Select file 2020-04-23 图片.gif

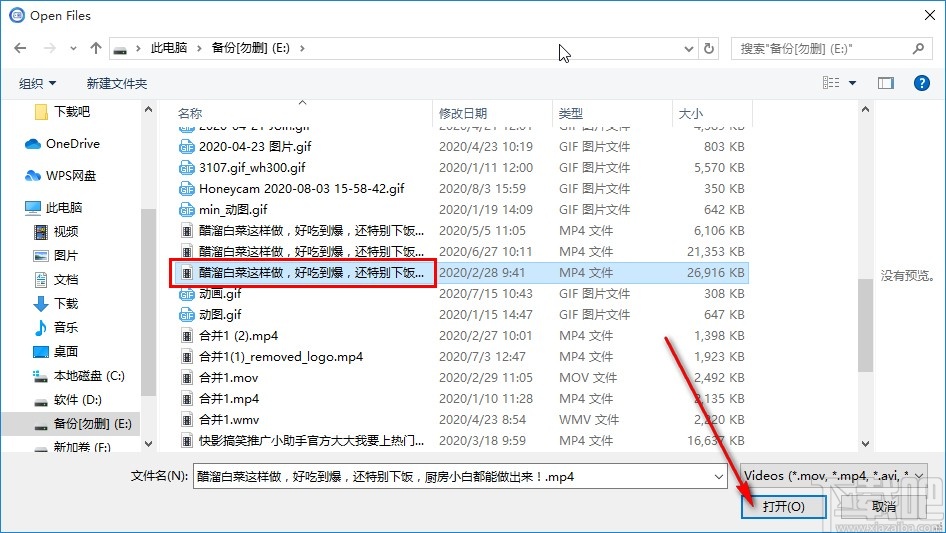(x=255, y=147)
